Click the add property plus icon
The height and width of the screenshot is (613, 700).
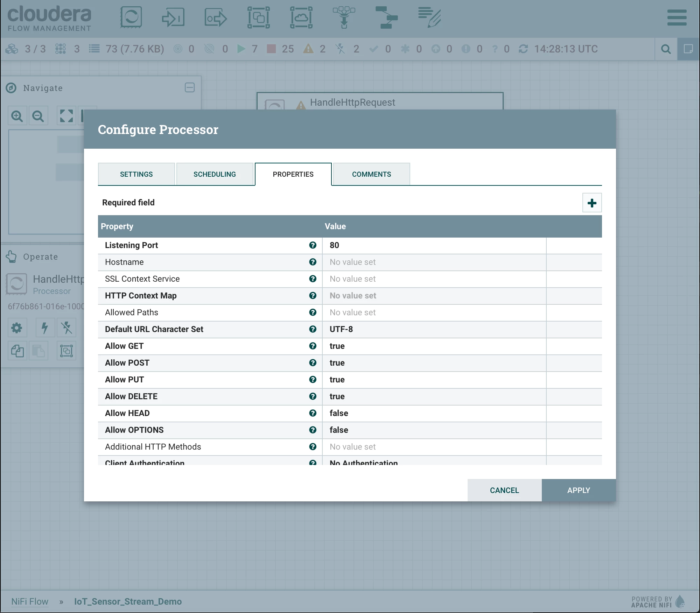[x=592, y=203]
